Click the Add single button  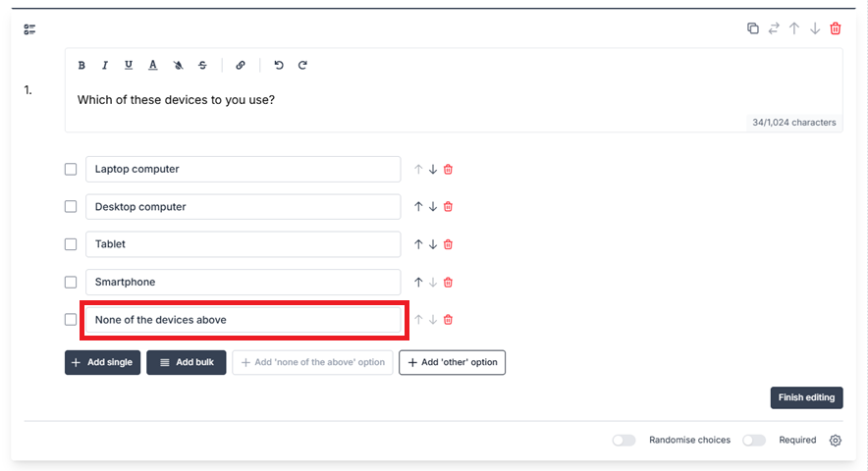102,362
